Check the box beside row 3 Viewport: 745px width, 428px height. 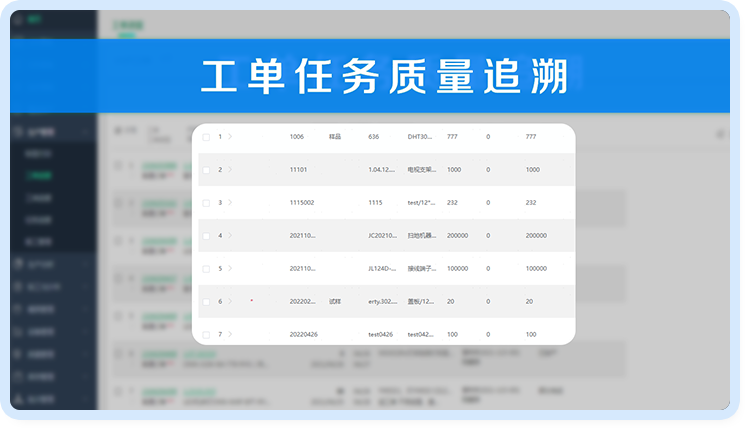(206, 203)
